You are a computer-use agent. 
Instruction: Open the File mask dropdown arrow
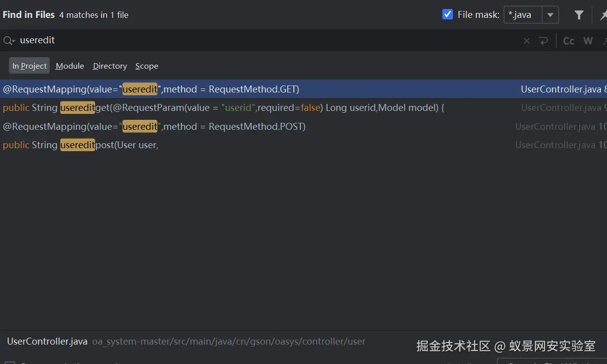coord(550,15)
